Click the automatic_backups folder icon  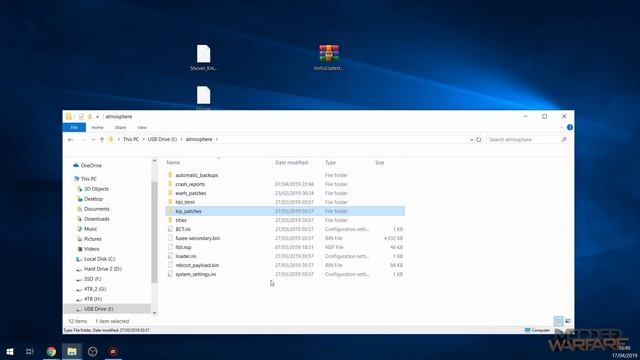click(x=170, y=175)
